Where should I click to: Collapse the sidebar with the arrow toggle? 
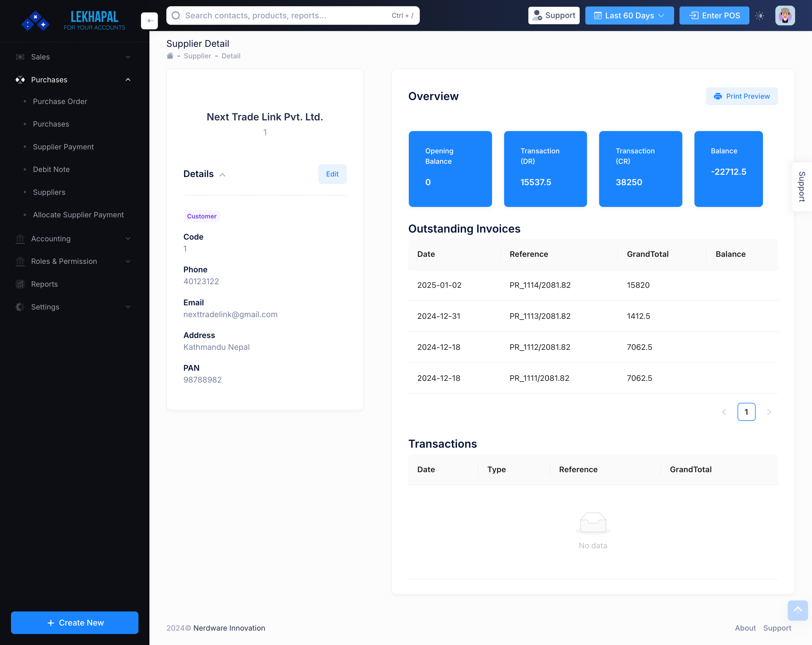pos(149,21)
